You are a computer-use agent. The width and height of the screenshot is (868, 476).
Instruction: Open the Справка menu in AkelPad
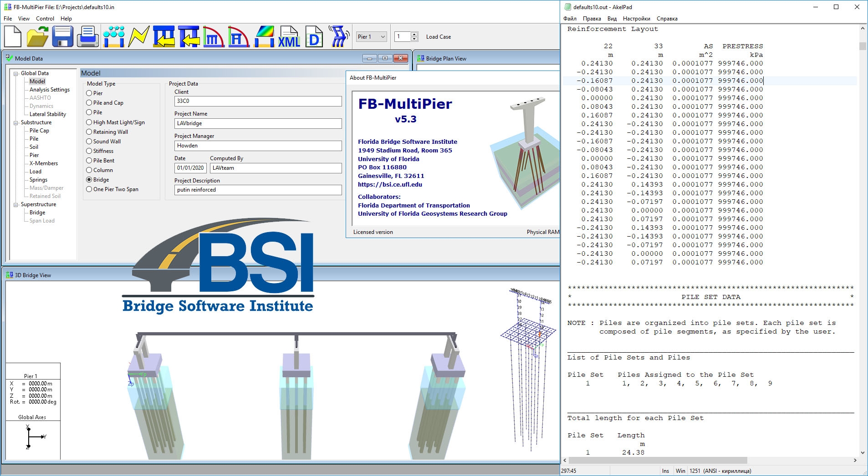[667, 19]
